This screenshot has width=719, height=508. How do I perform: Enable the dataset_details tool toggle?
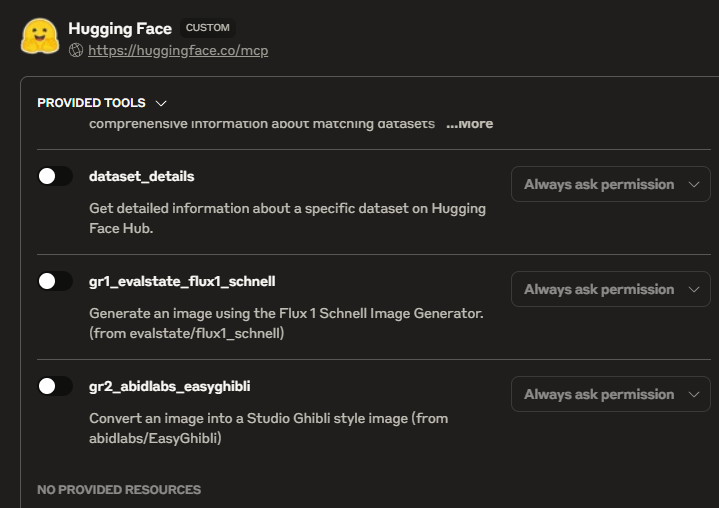55,176
